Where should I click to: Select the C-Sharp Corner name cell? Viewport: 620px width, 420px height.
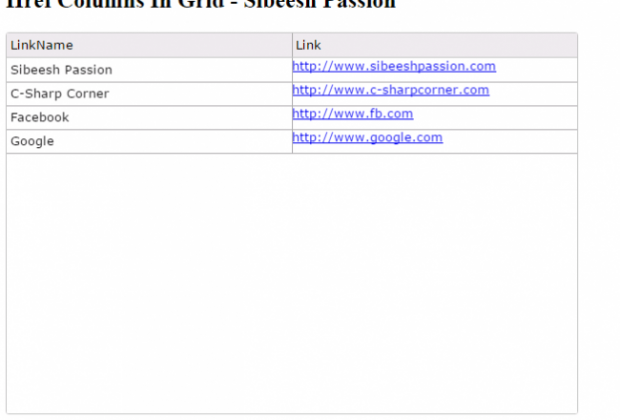[59, 94]
